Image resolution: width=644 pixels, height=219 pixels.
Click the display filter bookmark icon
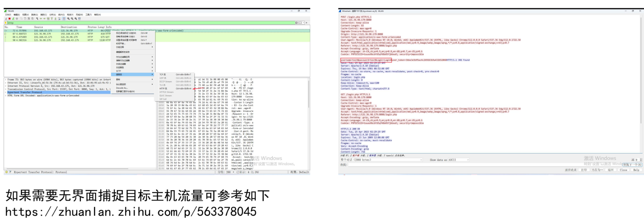[x=5, y=23]
